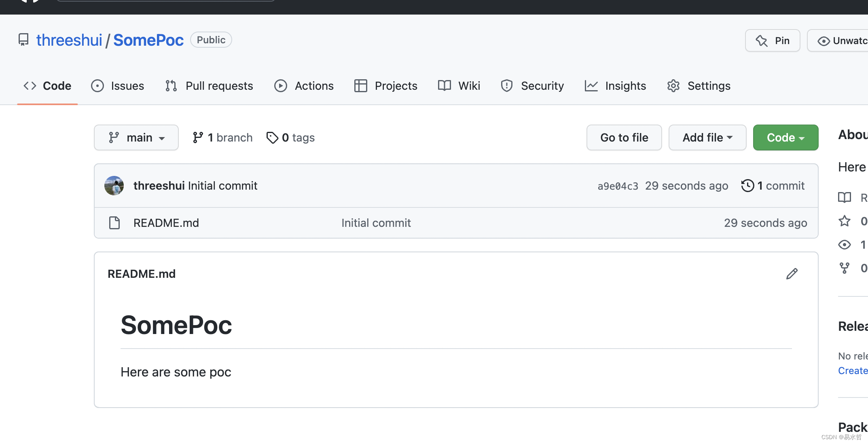
Task: Click Create a new release link
Action: [x=853, y=370]
